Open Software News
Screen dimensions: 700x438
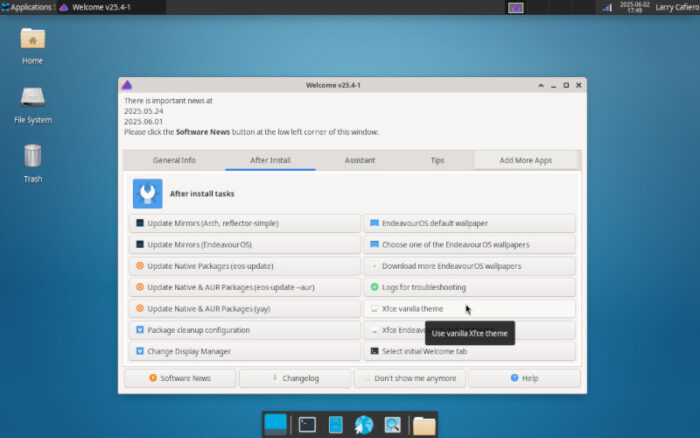[180, 378]
